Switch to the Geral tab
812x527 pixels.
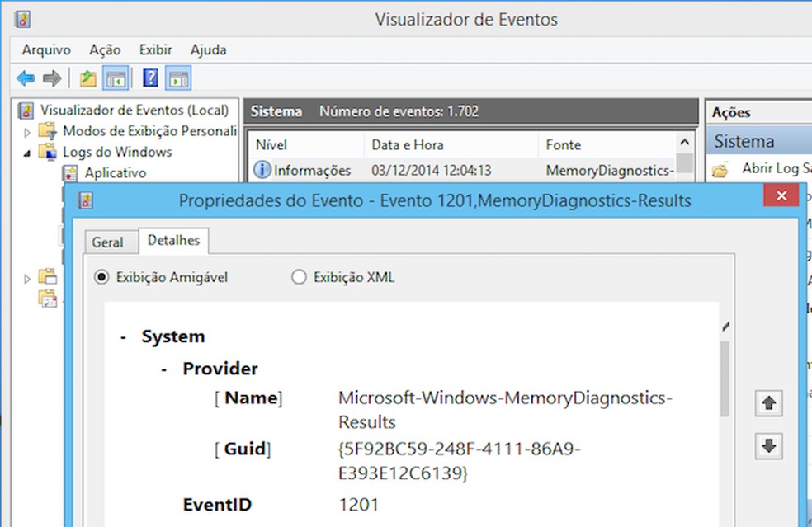(107, 242)
